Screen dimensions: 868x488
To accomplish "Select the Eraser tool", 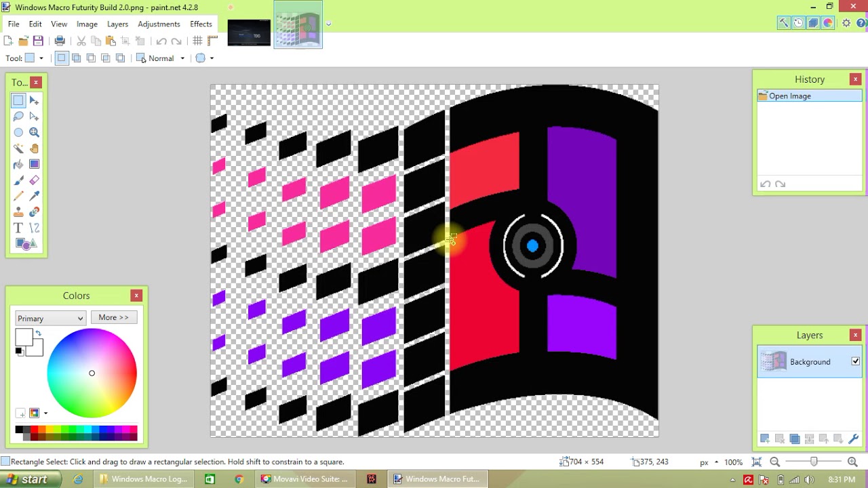I will tap(34, 180).
